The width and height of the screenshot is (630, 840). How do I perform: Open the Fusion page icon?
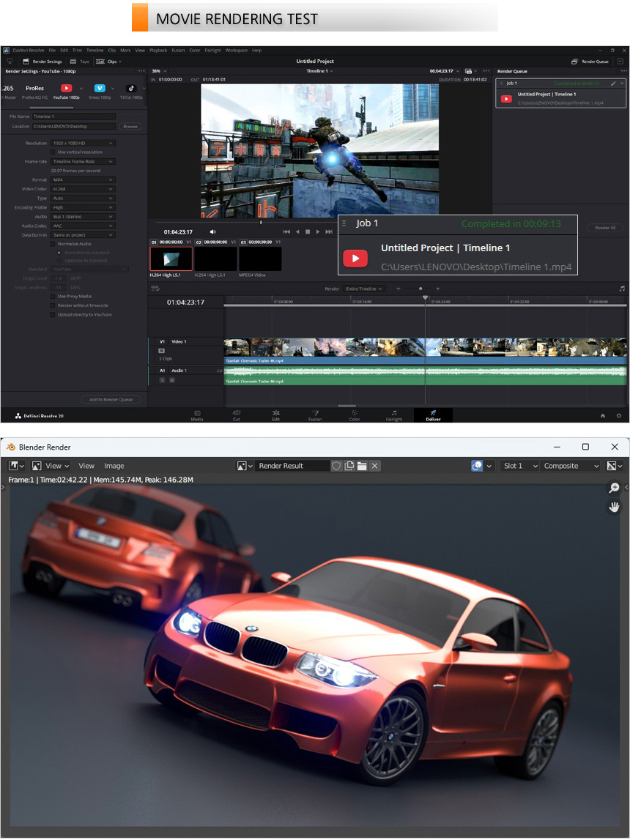315,414
